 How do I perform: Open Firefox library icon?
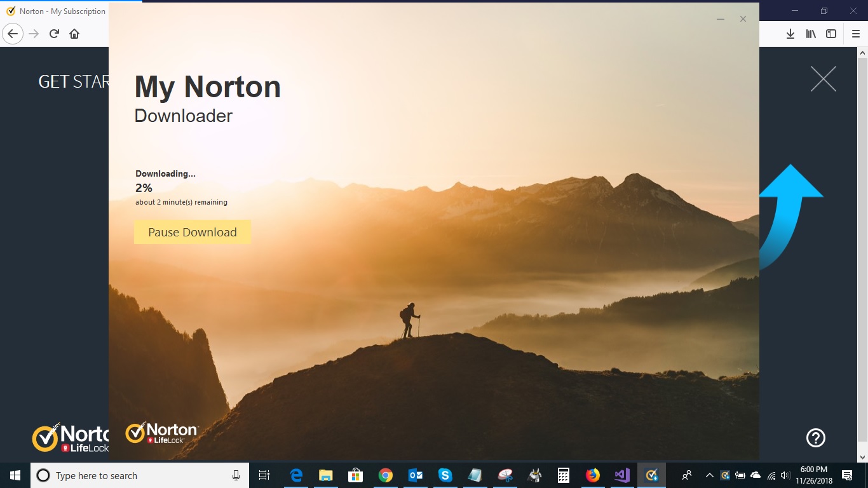coord(811,34)
